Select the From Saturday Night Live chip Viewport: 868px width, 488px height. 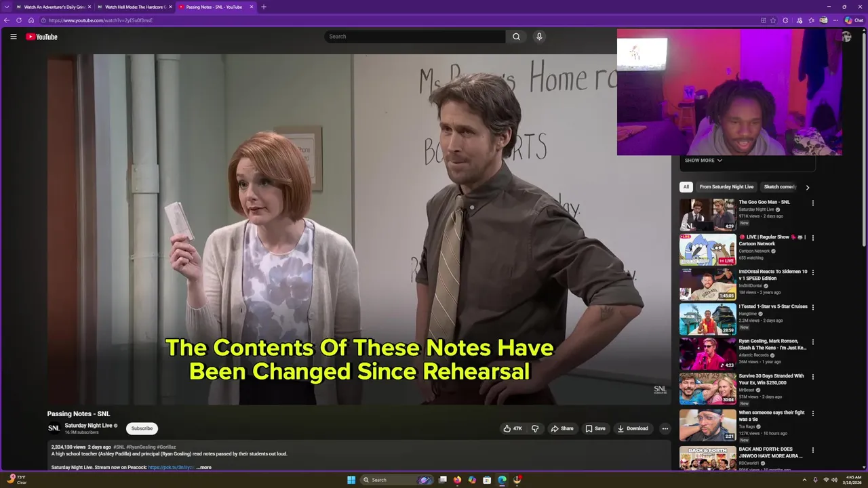(x=726, y=187)
